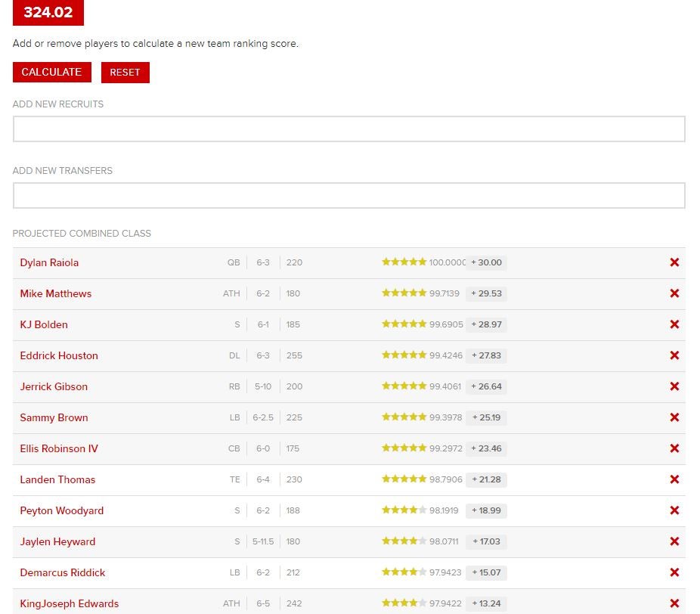Open the Demarcus Riddick player link
The height and width of the screenshot is (614, 700).
(63, 572)
